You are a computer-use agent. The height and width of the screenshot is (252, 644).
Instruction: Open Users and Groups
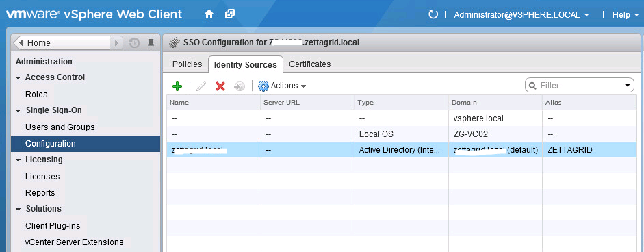[60, 127]
